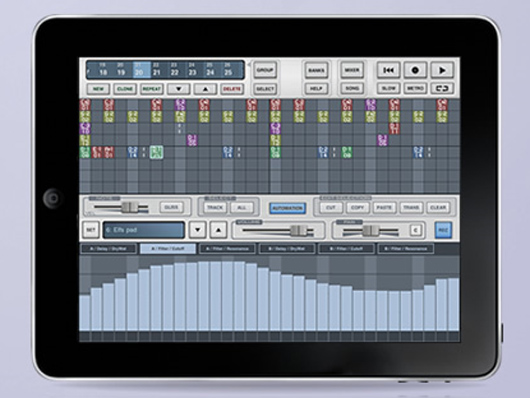Click the CLONE pattern button
The image size is (530, 398).
pyautogui.click(x=125, y=89)
